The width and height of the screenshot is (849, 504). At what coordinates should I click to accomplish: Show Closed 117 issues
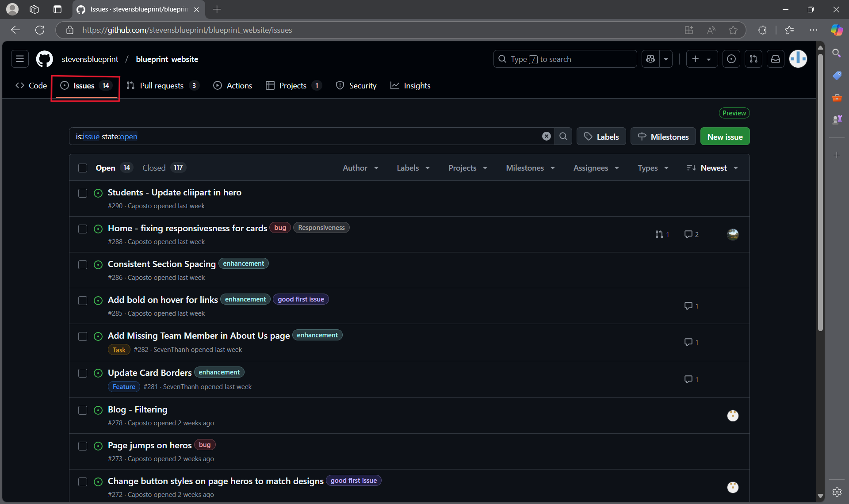coord(164,168)
